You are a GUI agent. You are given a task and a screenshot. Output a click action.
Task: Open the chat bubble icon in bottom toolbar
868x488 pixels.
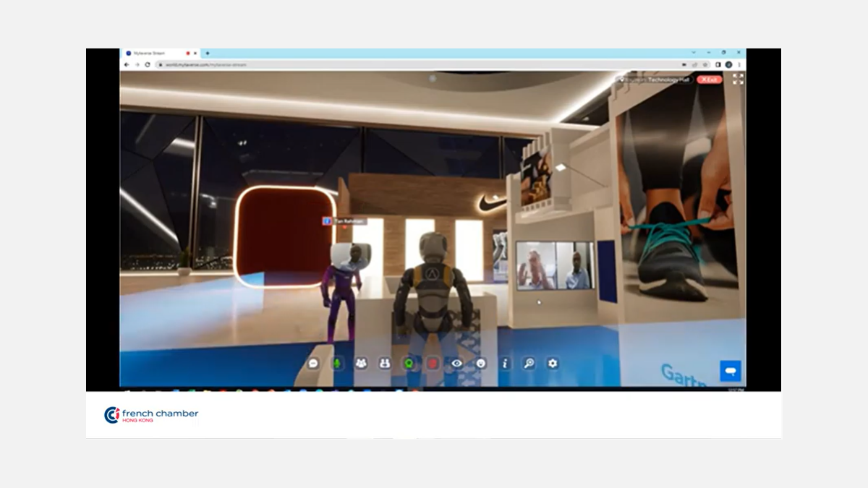click(313, 364)
